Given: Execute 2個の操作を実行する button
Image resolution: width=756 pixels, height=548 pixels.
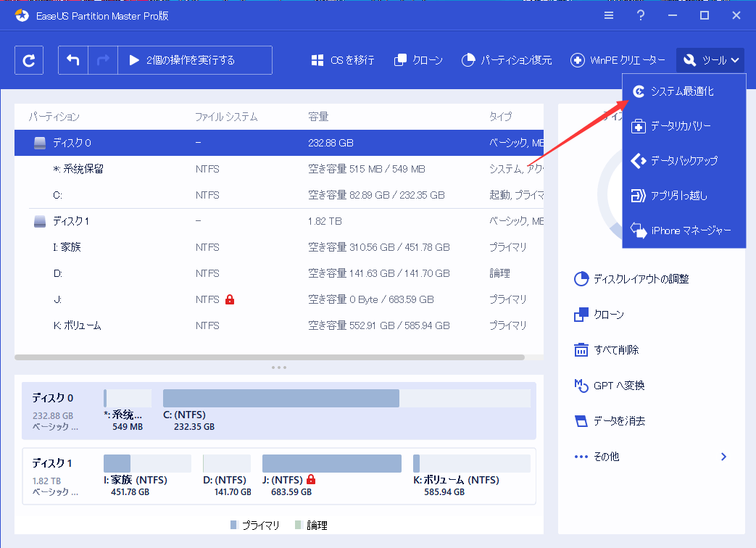Looking at the screenshot, I should click(195, 60).
